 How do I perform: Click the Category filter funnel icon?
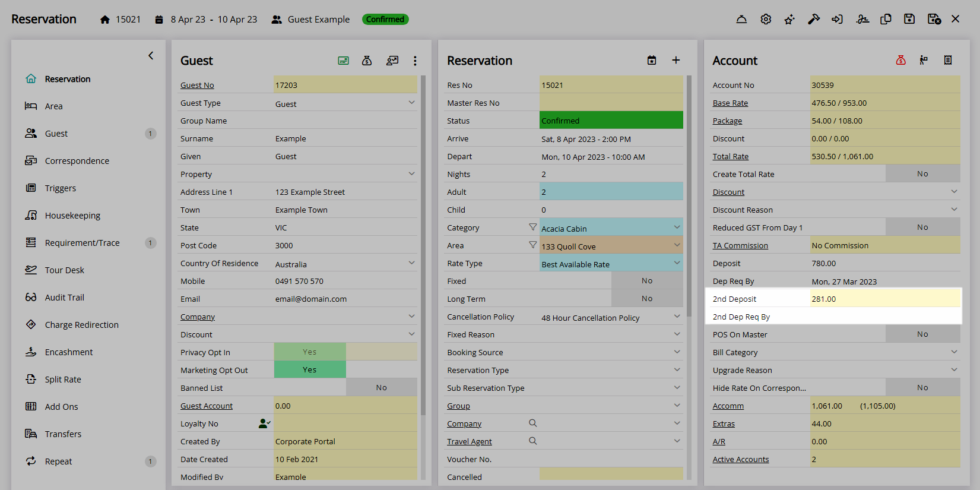[x=532, y=227]
